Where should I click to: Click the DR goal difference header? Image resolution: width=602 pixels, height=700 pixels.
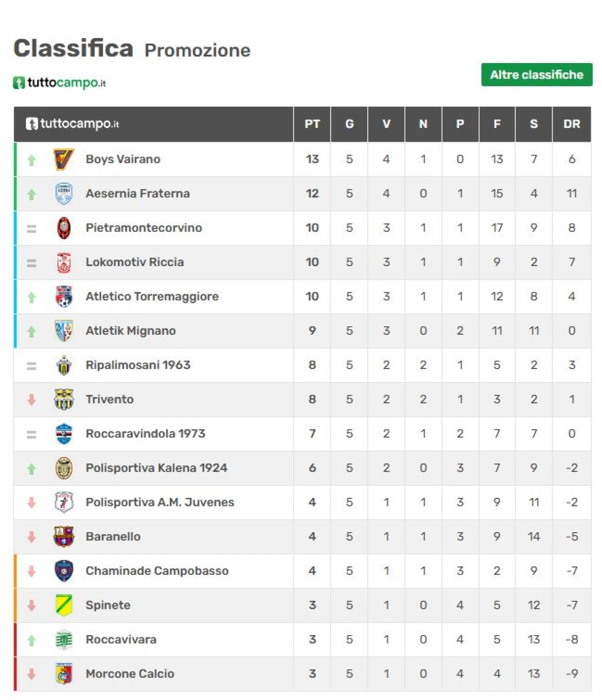[571, 124]
